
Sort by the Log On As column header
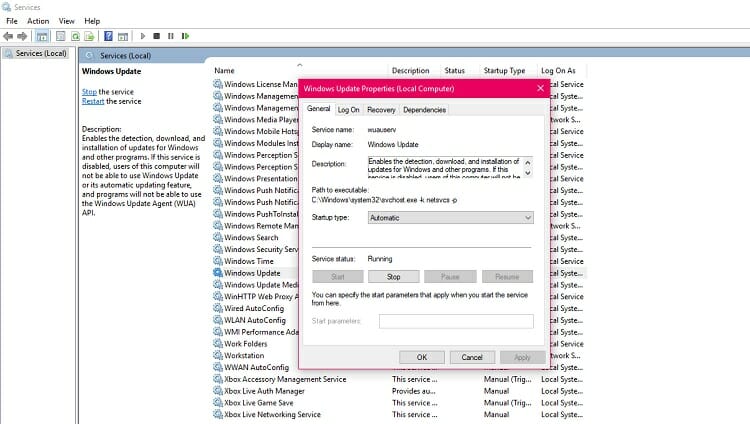point(558,70)
